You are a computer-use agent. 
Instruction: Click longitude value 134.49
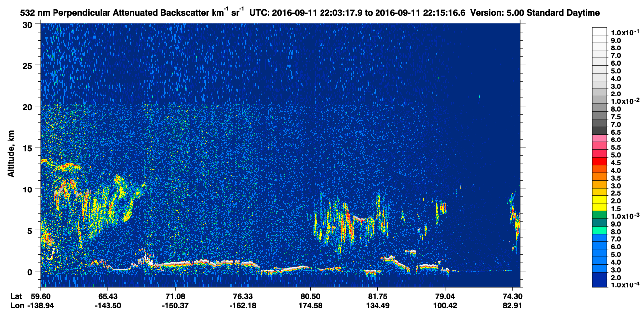377,305
